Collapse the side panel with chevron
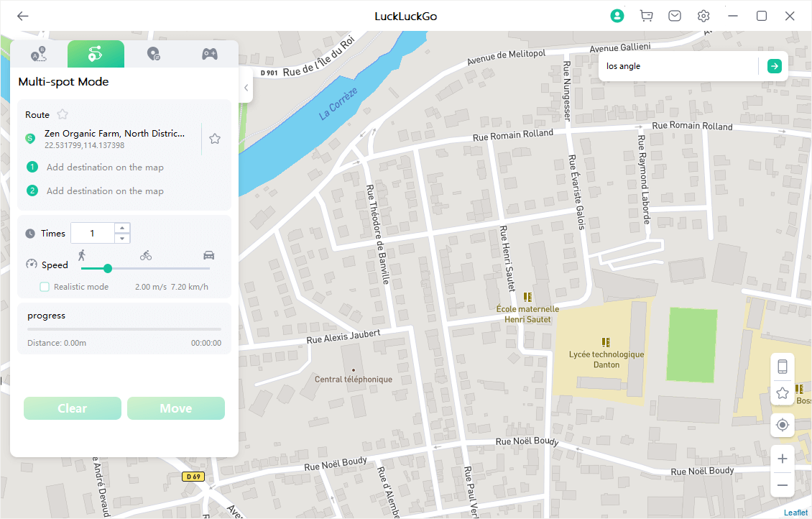The width and height of the screenshot is (812, 519). click(246, 88)
